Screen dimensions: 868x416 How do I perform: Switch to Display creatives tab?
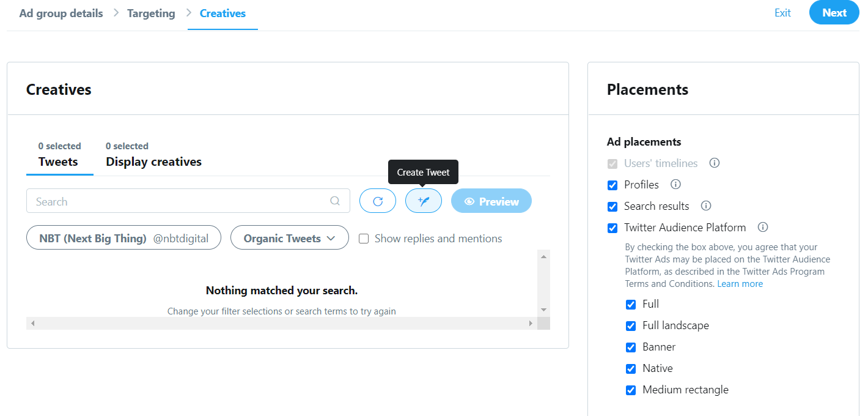pyautogui.click(x=153, y=155)
